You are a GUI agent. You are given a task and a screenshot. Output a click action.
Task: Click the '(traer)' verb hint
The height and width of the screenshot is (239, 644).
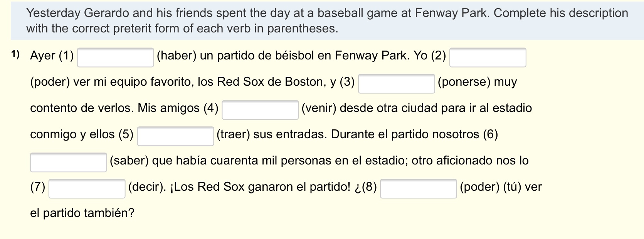coord(233,134)
